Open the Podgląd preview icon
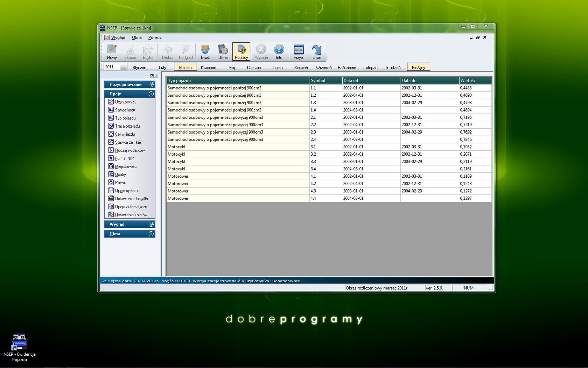The height and width of the screenshot is (368, 588). click(x=185, y=52)
